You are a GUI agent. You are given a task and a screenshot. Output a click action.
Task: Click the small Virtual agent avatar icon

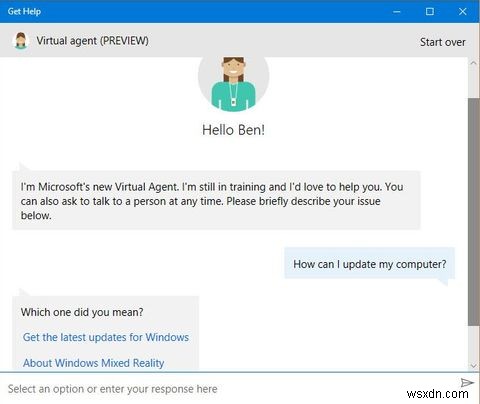(x=21, y=41)
